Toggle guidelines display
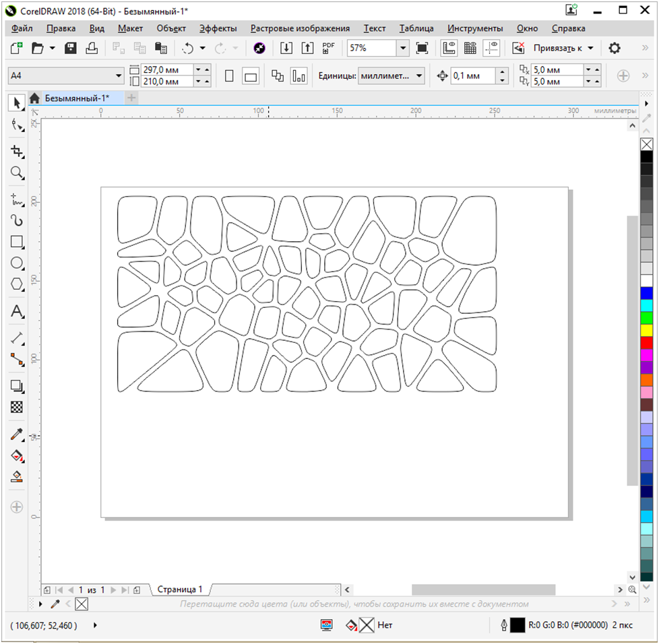 tap(491, 48)
